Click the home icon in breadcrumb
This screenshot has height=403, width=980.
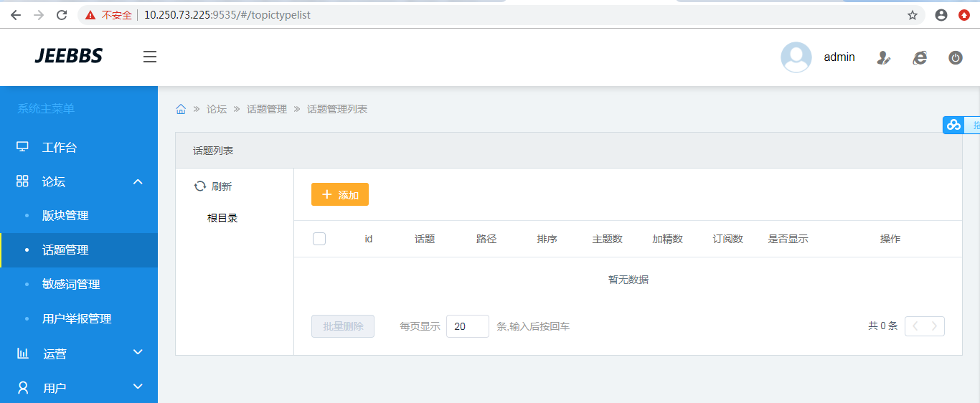pyautogui.click(x=181, y=109)
